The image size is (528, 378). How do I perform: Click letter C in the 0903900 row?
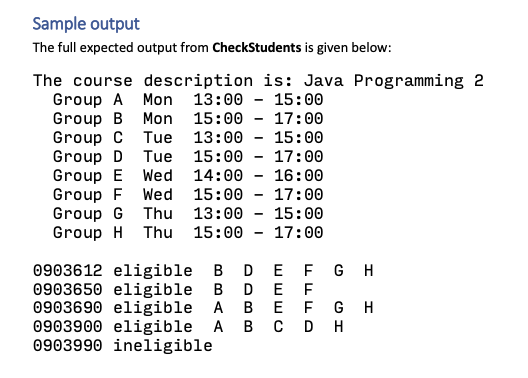click(278, 327)
